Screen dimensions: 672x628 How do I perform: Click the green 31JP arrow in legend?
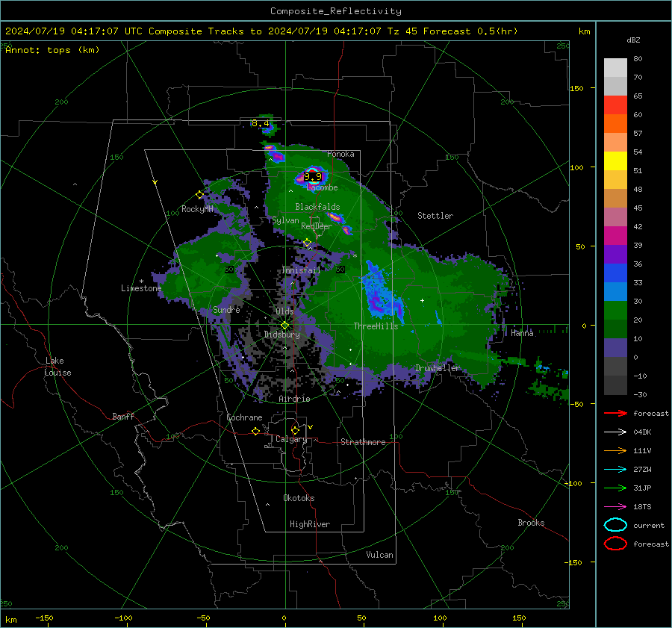(x=615, y=488)
